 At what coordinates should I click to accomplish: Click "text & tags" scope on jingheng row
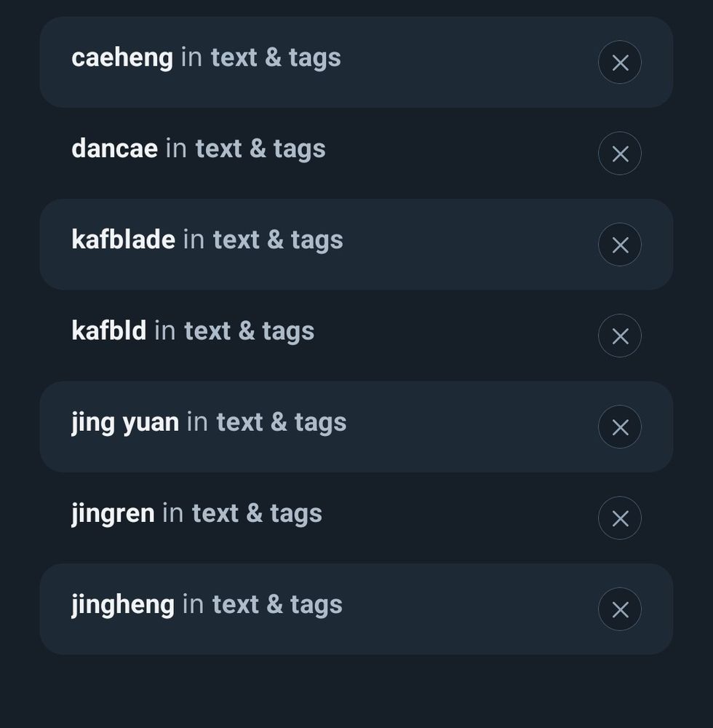(x=277, y=605)
